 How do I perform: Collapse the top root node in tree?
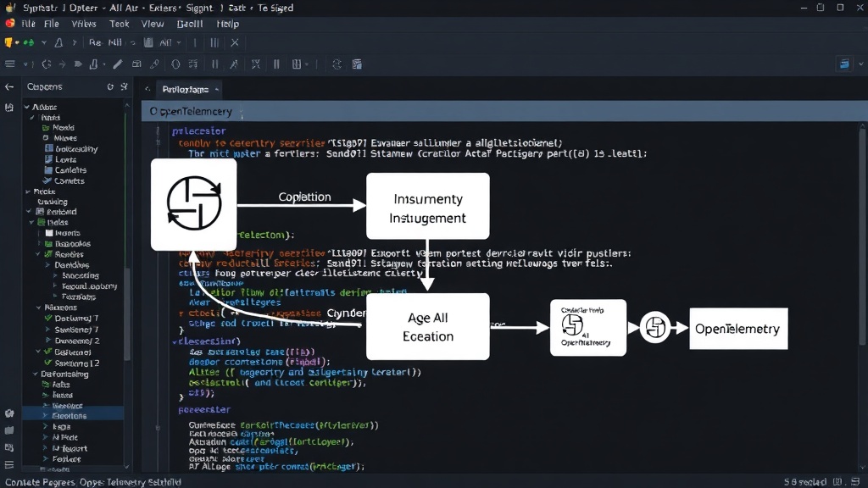click(26, 107)
